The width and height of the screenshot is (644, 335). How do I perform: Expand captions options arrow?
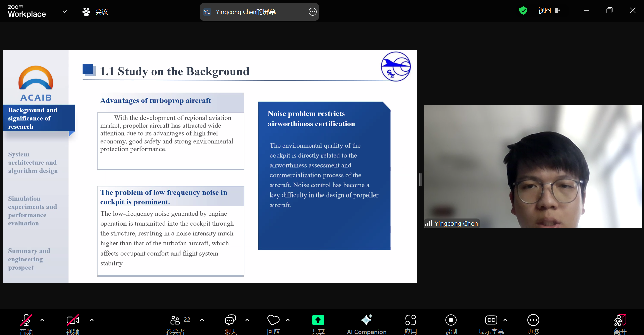coord(505,320)
